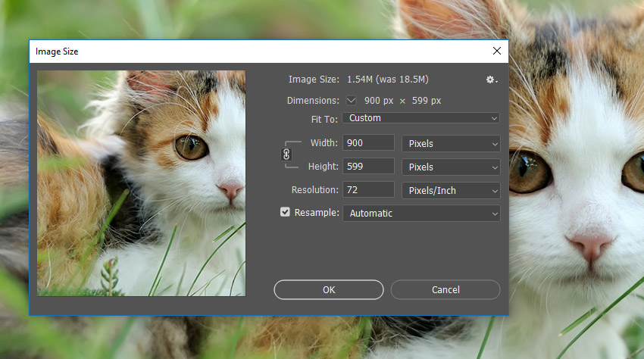This screenshot has height=359, width=644.
Task: Click the Width field showing 900
Action: click(368, 143)
